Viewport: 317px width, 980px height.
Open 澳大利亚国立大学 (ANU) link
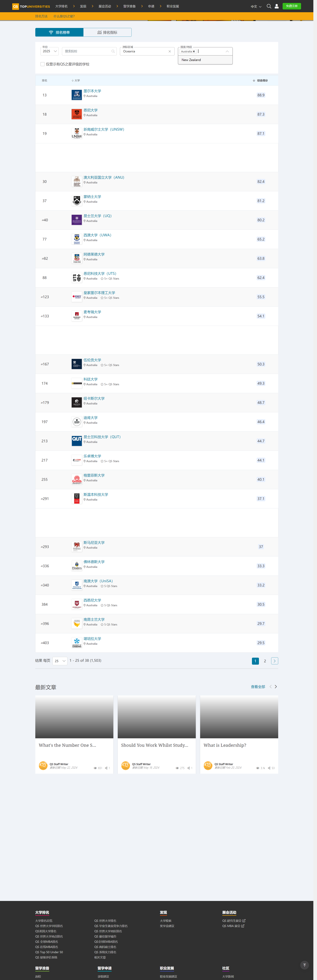pos(104,178)
